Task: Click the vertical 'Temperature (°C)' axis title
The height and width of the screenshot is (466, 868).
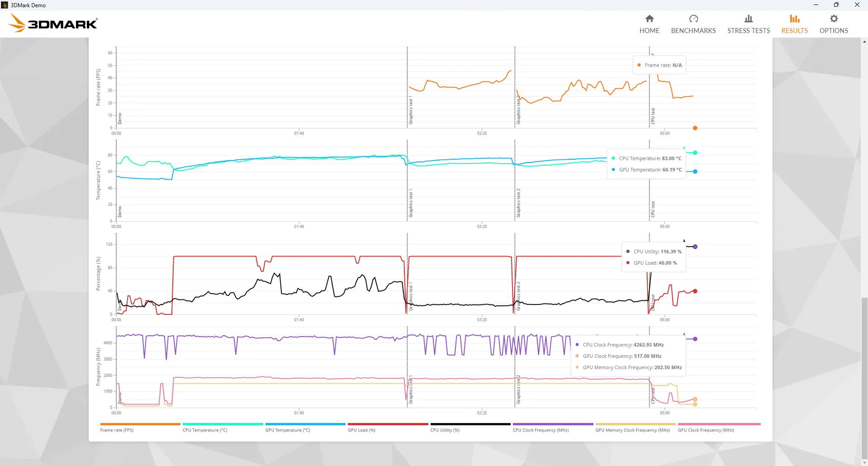Action: pyautogui.click(x=98, y=181)
